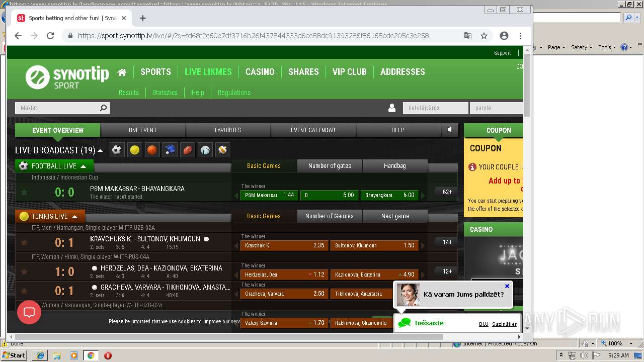
Task: Bet on Bhayangkara at 6.00
Action: click(389, 195)
